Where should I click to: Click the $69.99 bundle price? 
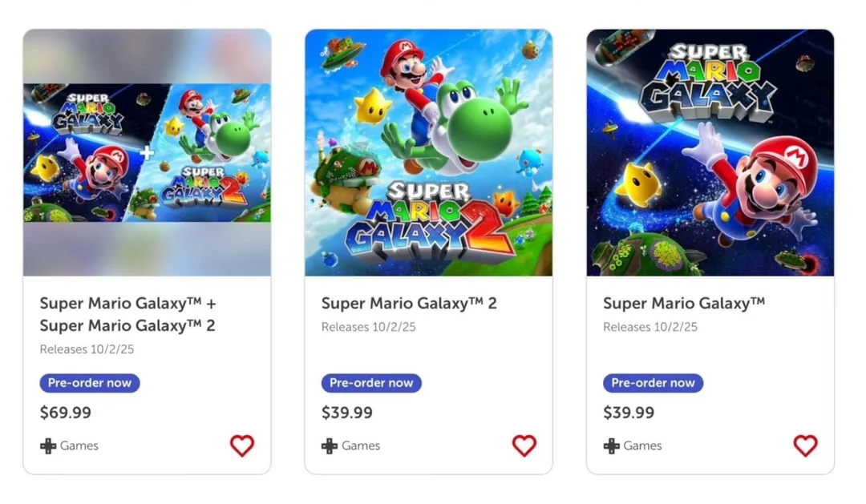66,413
